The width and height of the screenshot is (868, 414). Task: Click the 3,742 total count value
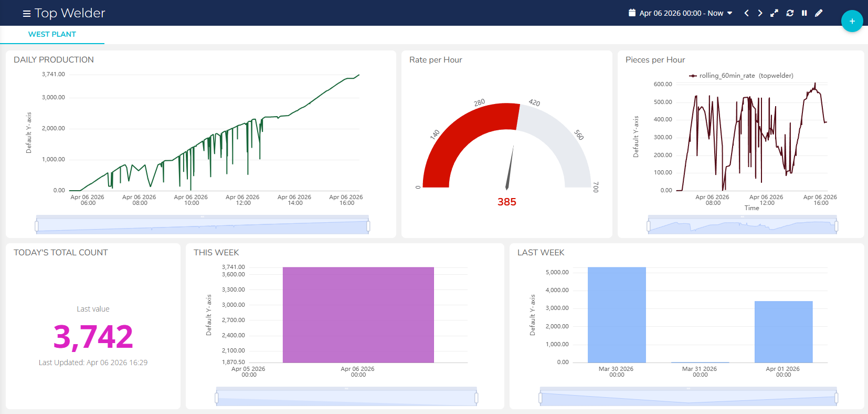tap(93, 337)
